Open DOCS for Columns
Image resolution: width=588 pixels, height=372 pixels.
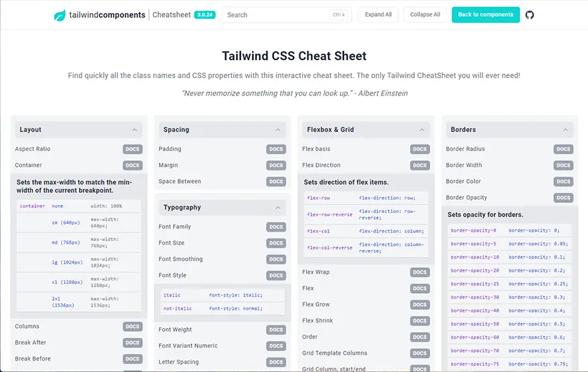coord(132,326)
